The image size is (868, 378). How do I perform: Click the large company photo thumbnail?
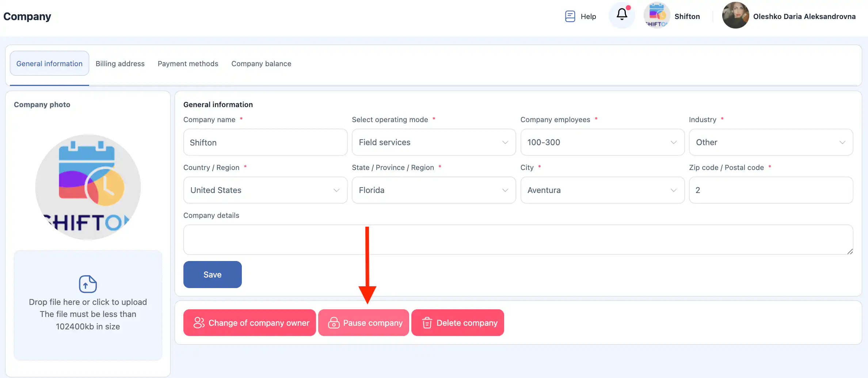click(x=88, y=187)
